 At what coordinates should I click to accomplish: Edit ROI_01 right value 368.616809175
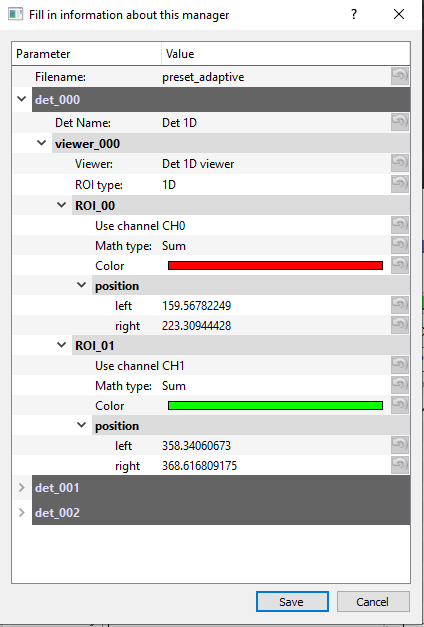click(199, 466)
